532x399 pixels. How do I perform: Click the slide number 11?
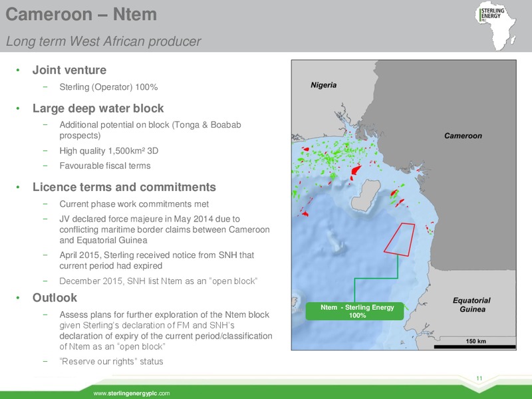(479, 378)
